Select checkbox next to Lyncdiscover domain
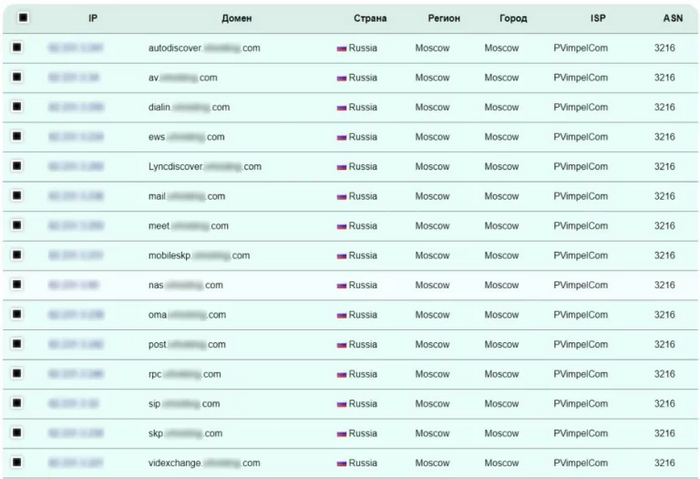Screen dimensions: 700x479 point(17,166)
